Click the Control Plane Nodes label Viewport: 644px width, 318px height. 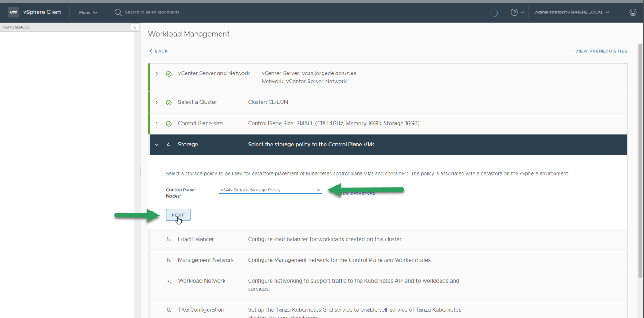pyautogui.click(x=180, y=193)
